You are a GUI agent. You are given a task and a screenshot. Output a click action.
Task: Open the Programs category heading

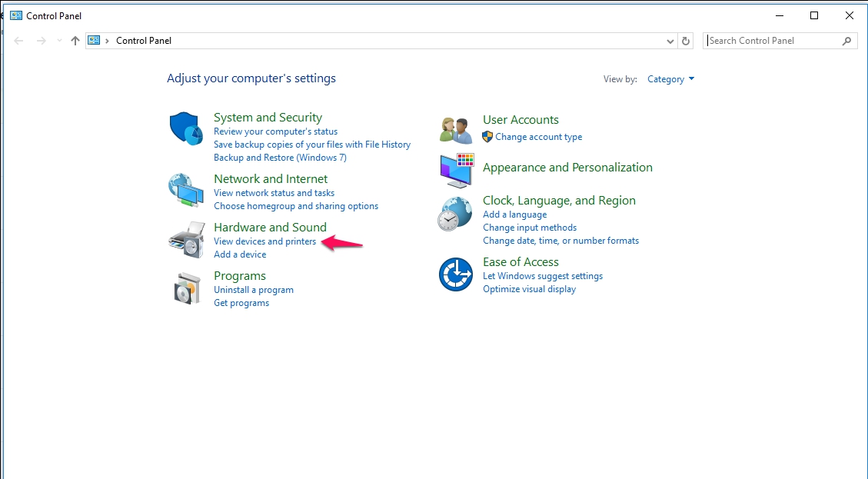coord(240,276)
